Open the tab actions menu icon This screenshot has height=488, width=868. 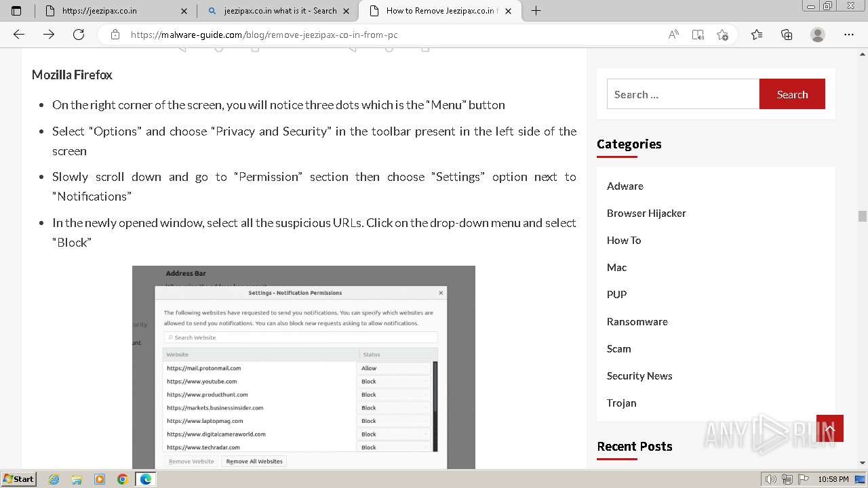(x=16, y=11)
